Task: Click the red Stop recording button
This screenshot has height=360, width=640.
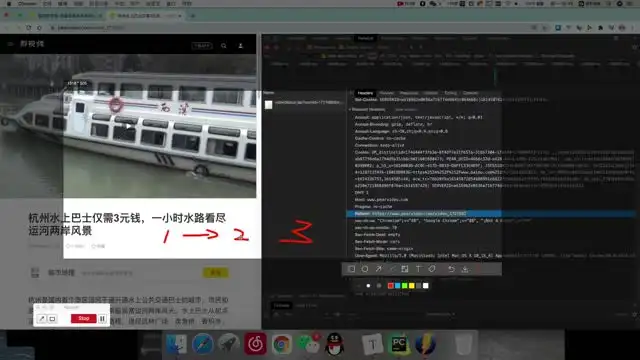Action: [84, 318]
